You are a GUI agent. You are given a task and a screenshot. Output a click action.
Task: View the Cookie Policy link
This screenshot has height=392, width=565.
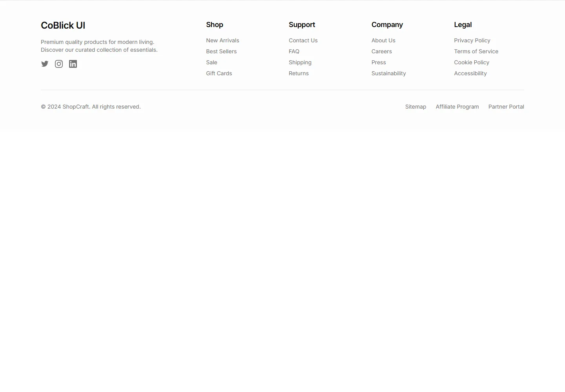[x=472, y=62]
